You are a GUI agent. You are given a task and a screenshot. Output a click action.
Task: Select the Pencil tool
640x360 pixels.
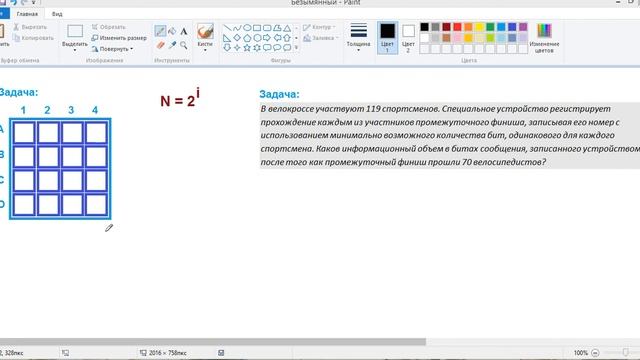tap(160, 31)
